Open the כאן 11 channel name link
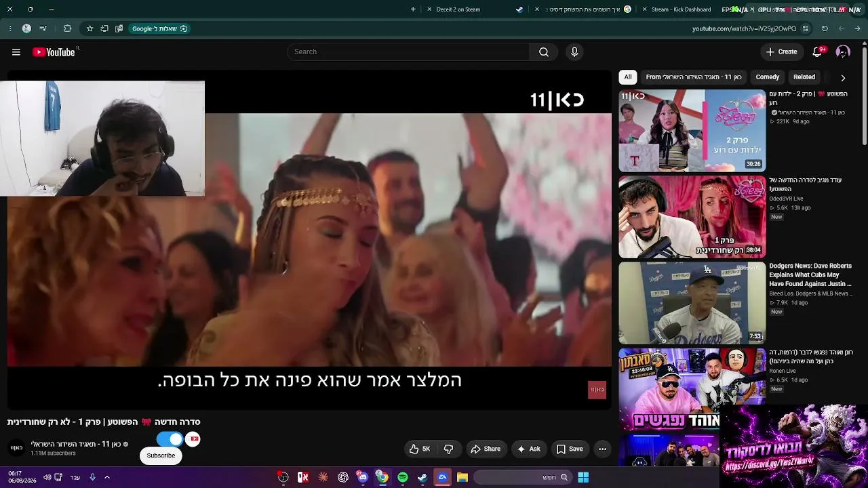 point(76,444)
